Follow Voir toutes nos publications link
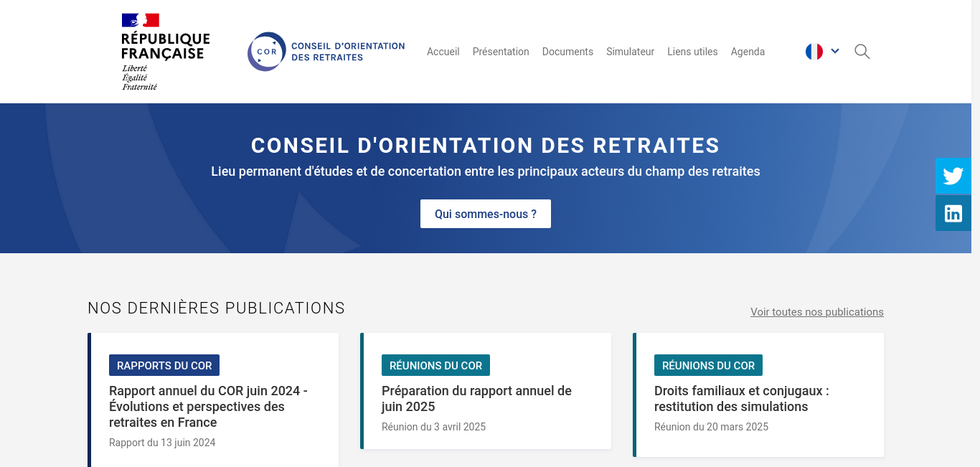The width and height of the screenshot is (980, 467). (x=817, y=312)
